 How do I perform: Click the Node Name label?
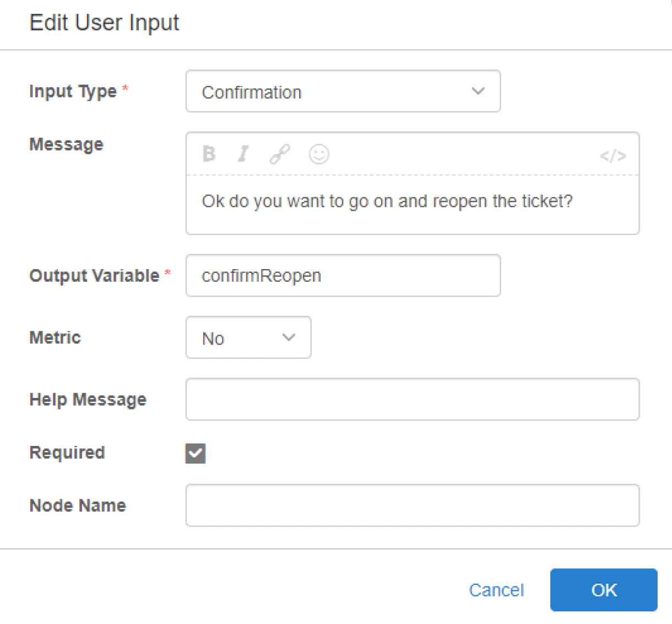coord(78,505)
